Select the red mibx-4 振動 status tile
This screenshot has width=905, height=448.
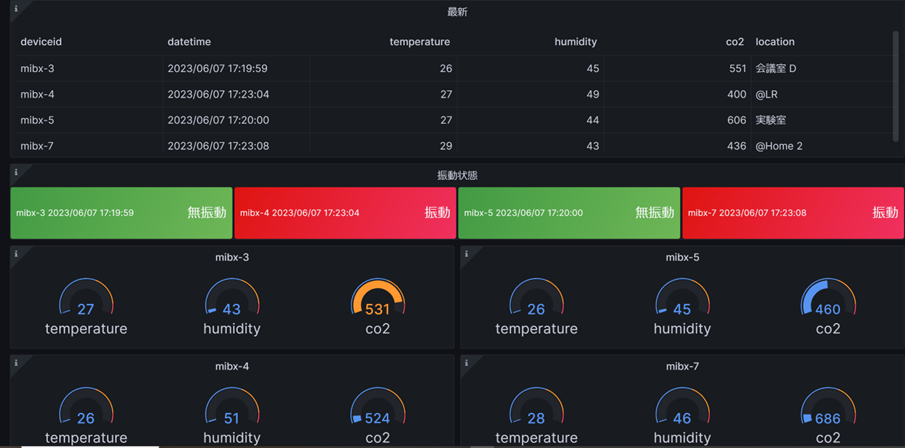click(x=345, y=212)
